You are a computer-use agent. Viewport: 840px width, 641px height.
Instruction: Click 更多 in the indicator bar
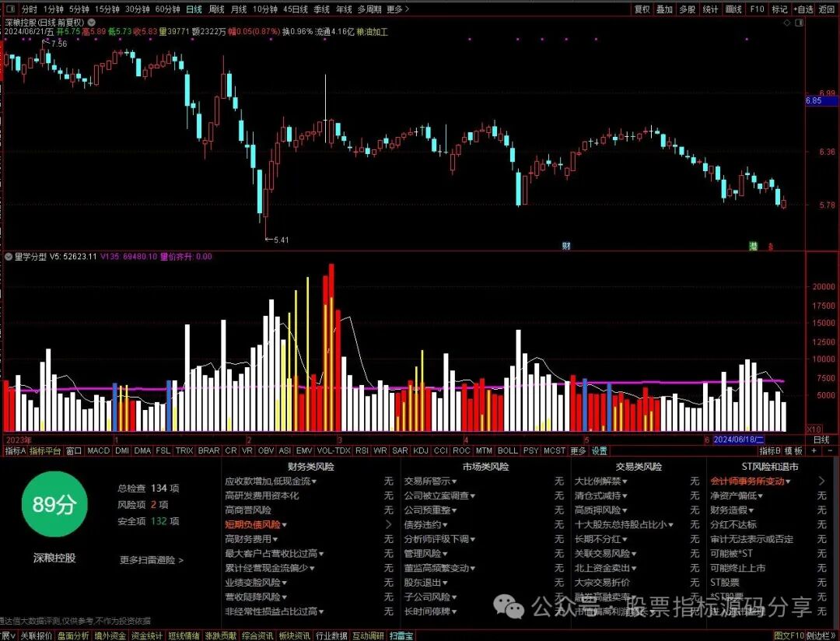point(578,450)
